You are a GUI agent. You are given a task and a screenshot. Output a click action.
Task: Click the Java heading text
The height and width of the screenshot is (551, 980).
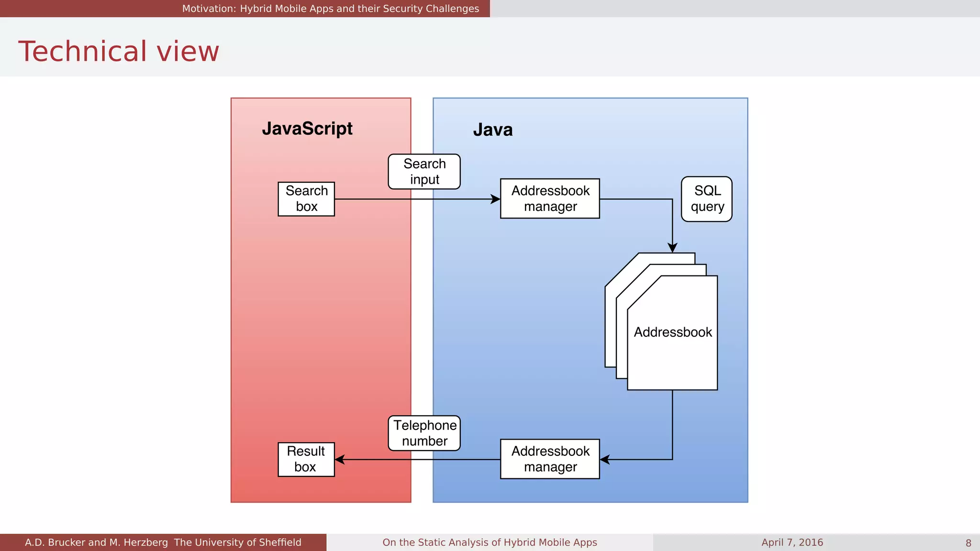pos(493,130)
